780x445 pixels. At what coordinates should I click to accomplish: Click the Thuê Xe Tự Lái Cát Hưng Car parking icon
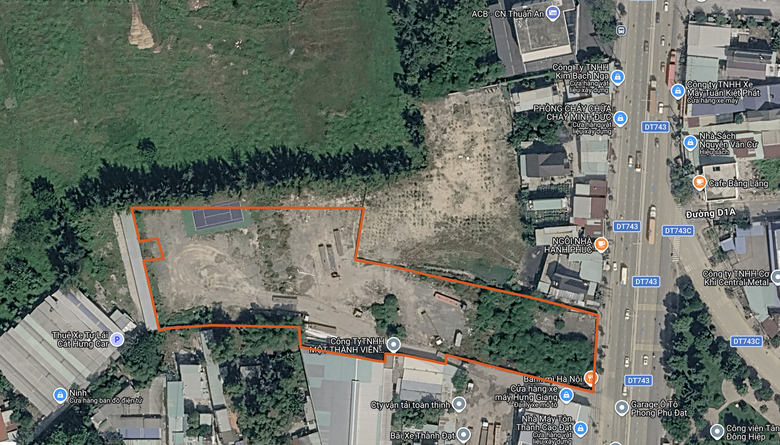click(x=117, y=340)
